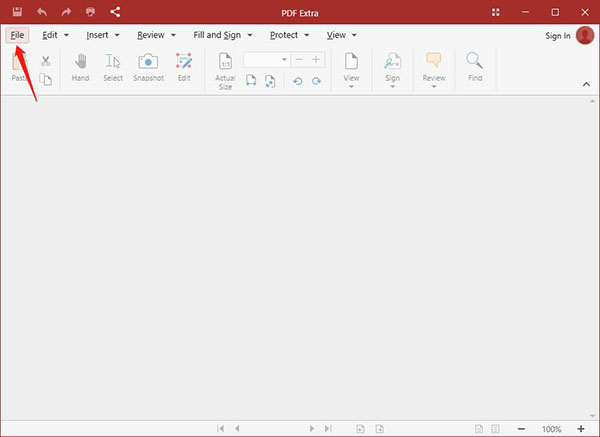Open the View page layout dropdown
Screen dimensions: 600x437
point(351,70)
